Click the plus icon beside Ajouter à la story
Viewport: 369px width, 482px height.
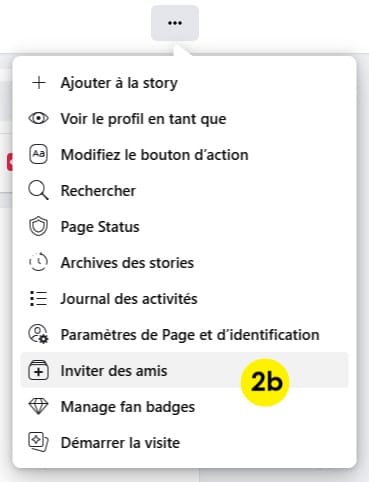click(x=39, y=83)
